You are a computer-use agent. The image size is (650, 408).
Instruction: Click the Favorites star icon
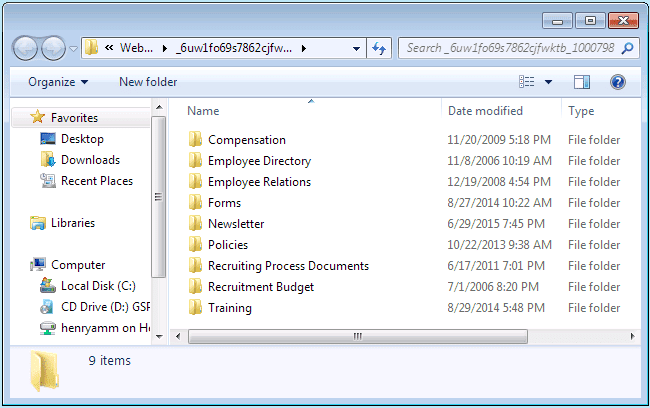(x=37, y=117)
